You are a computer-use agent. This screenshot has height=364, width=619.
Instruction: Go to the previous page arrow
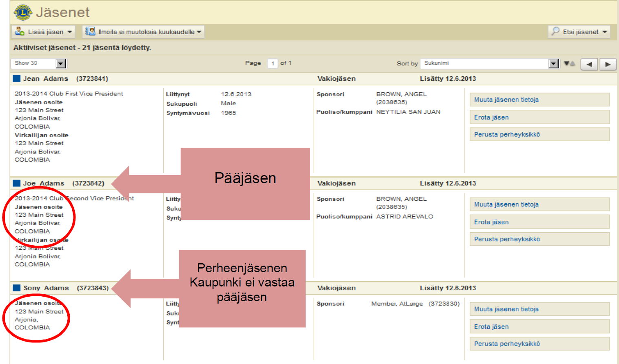point(589,64)
